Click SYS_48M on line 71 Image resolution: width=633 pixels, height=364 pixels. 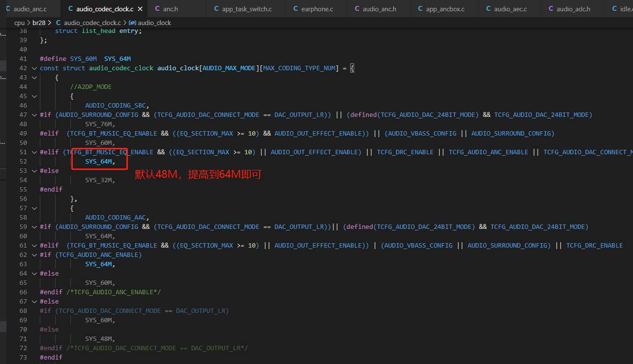(98, 339)
